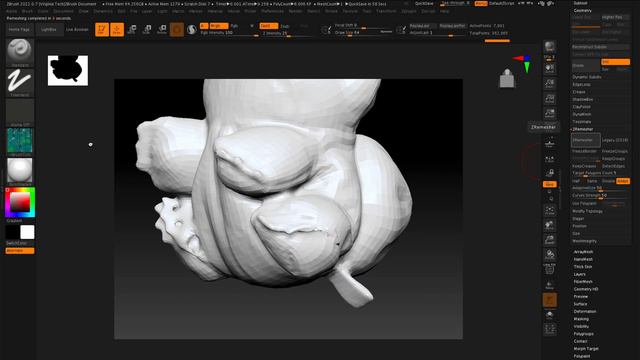Click the Rotate view icon in right shelf
640x360 pixels.
click(x=550, y=255)
